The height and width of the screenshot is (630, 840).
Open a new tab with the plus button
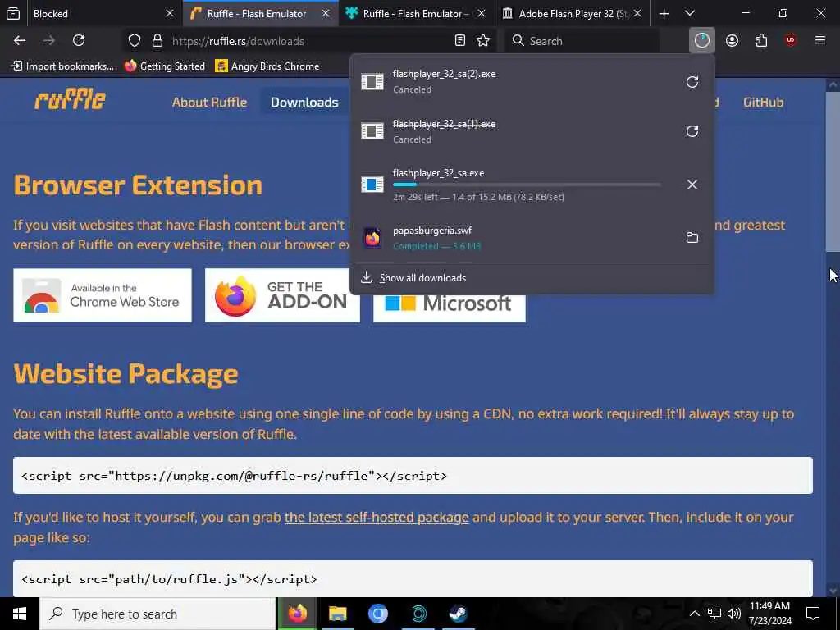664,13
